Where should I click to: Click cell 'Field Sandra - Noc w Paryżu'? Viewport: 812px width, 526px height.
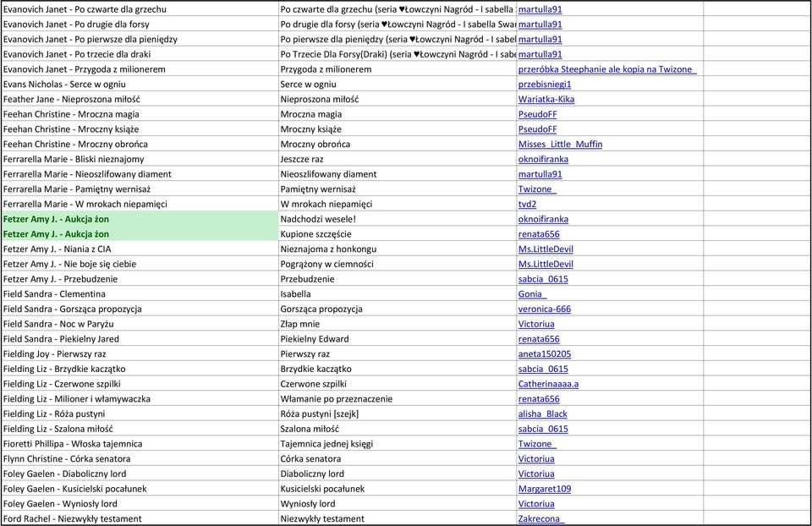pyautogui.click(x=140, y=324)
